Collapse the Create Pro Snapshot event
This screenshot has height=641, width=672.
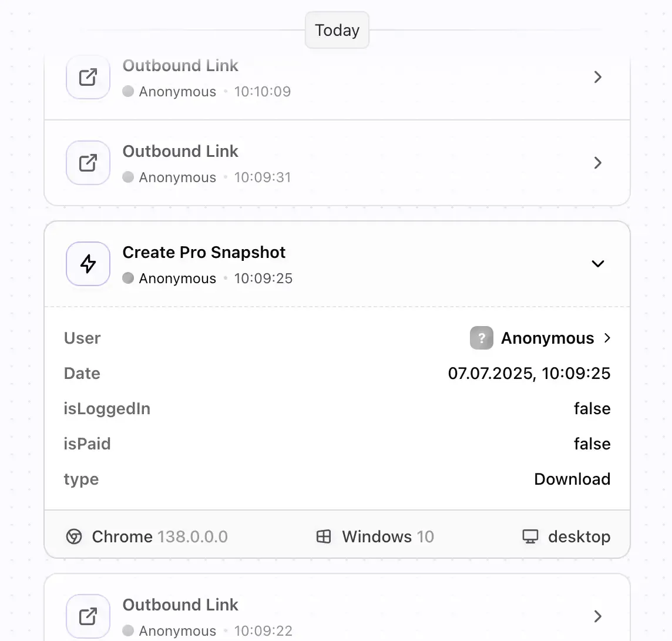[598, 264]
